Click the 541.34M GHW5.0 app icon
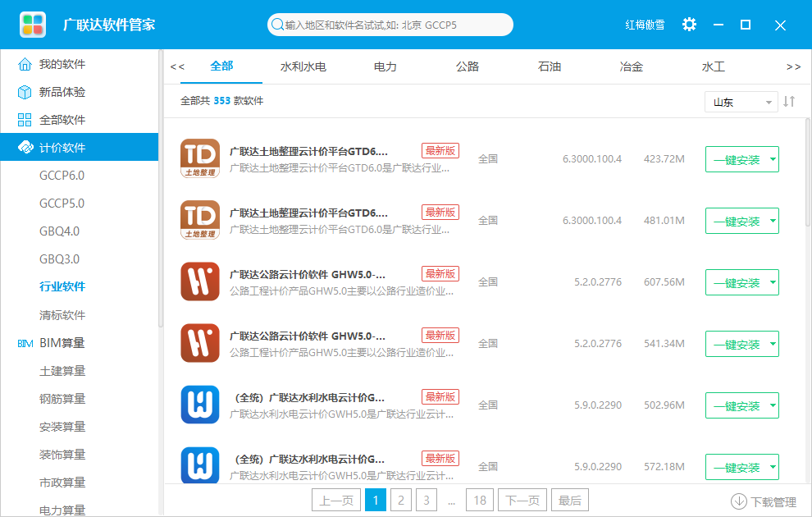The width and height of the screenshot is (812, 517). click(x=200, y=344)
